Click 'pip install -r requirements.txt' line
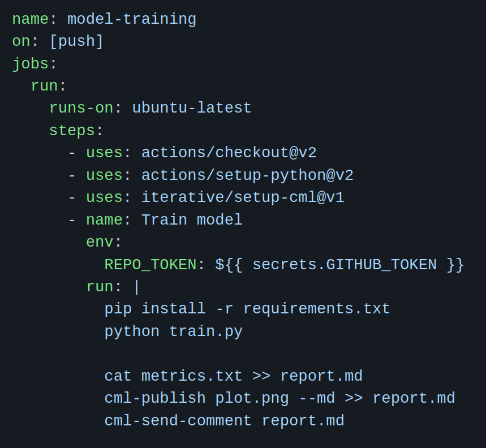The width and height of the screenshot is (486, 448). 247,309
